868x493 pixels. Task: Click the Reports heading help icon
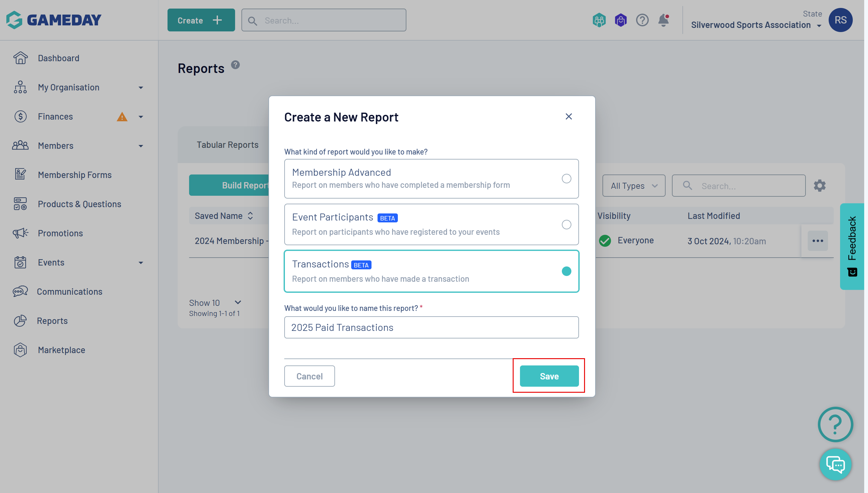(x=235, y=65)
